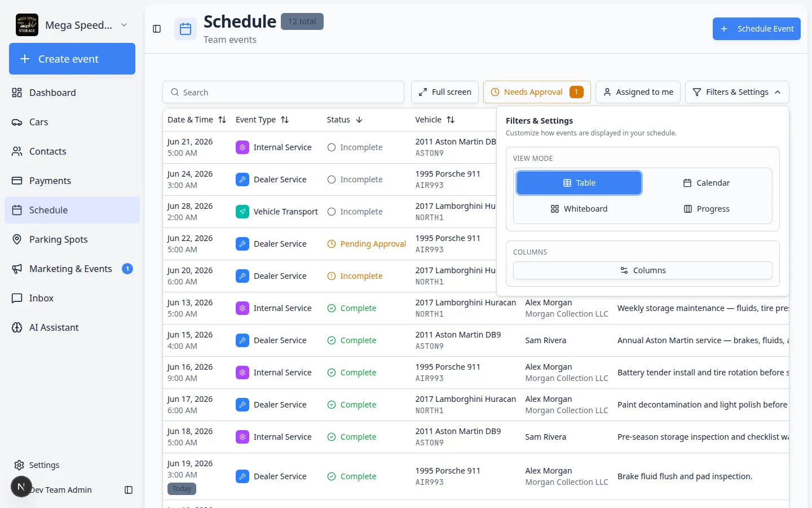The height and width of the screenshot is (508, 812).
Task: Sort by the Event Type column
Action: [262, 120]
